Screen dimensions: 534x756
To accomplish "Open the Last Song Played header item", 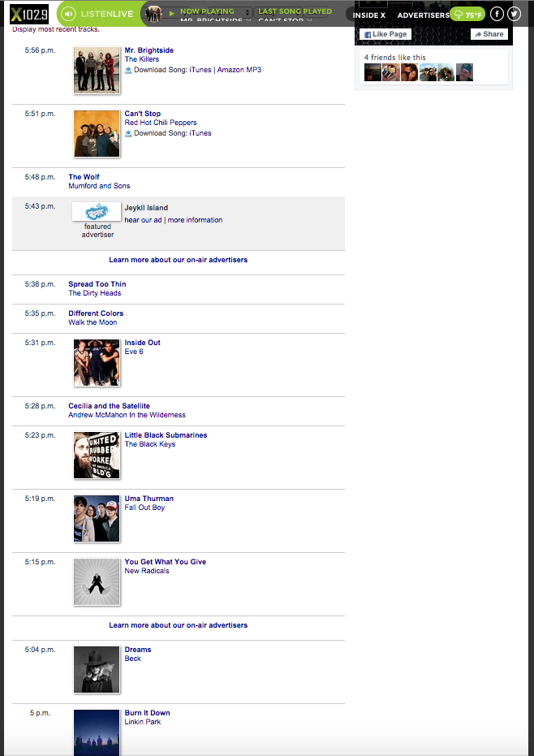I will 295,11.
